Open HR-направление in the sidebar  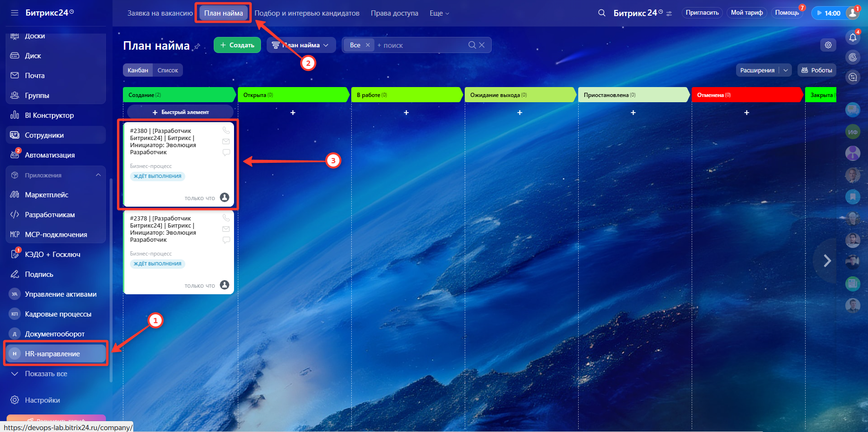(56, 354)
